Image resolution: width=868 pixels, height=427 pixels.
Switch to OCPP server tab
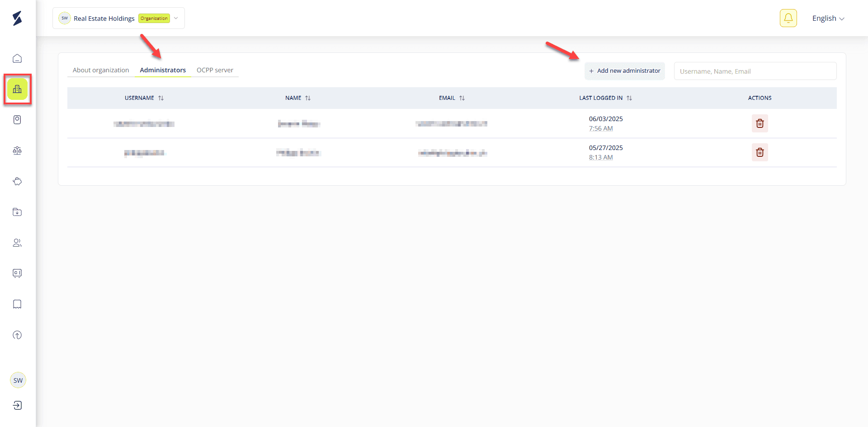215,70
